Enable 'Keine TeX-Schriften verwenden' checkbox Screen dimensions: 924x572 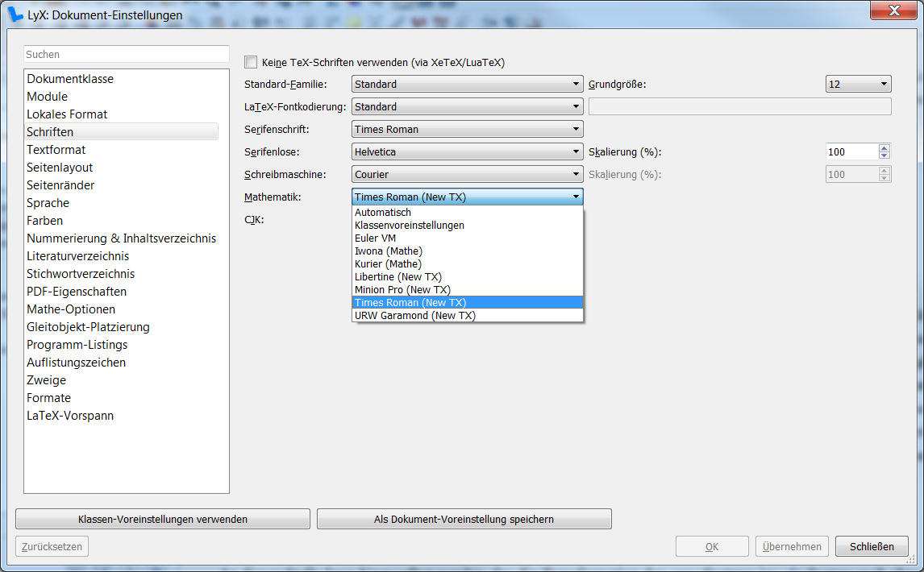tap(251, 62)
